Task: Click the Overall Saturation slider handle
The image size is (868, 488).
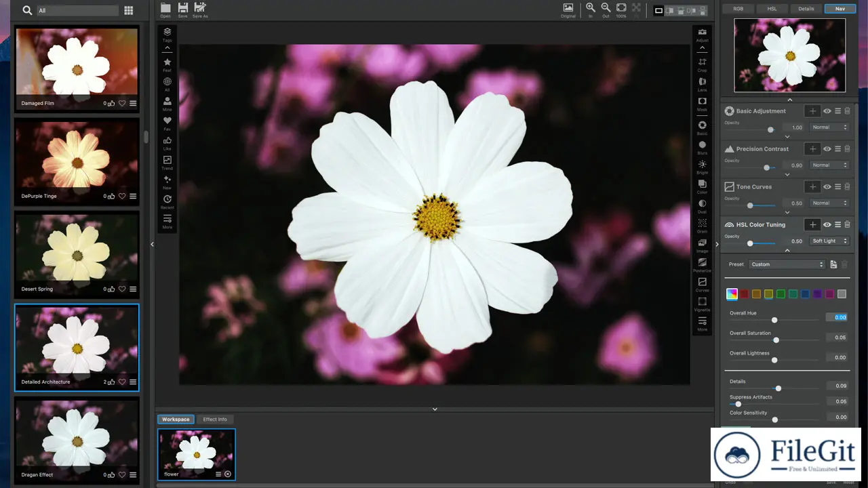Action: coord(776,340)
